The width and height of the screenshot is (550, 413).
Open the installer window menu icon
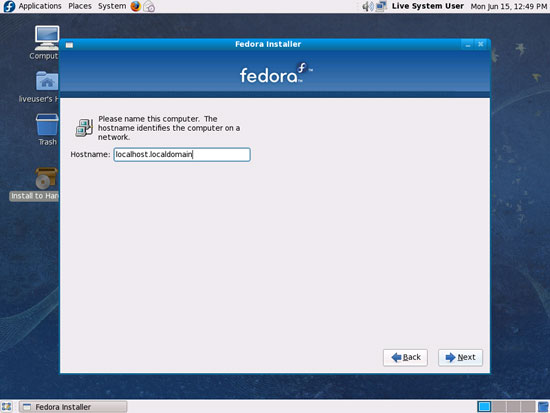coord(69,45)
